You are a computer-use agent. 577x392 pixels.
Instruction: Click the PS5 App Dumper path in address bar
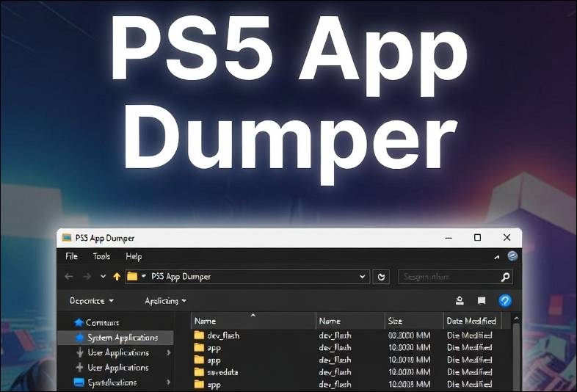pos(181,277)
